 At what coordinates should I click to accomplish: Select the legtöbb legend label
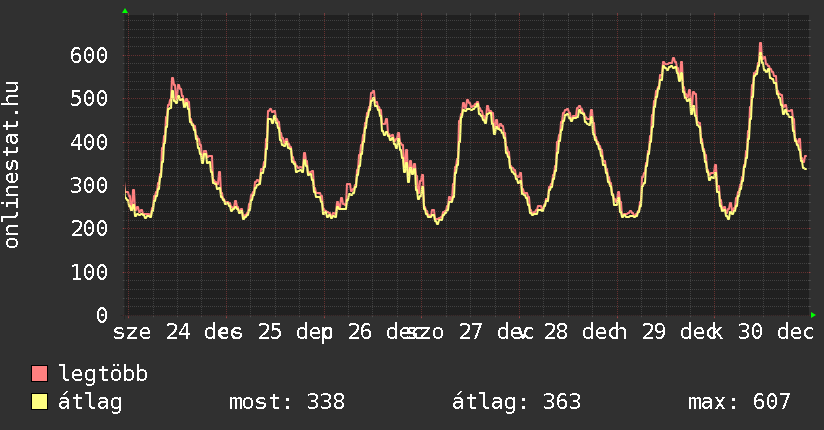pos(103,375)
